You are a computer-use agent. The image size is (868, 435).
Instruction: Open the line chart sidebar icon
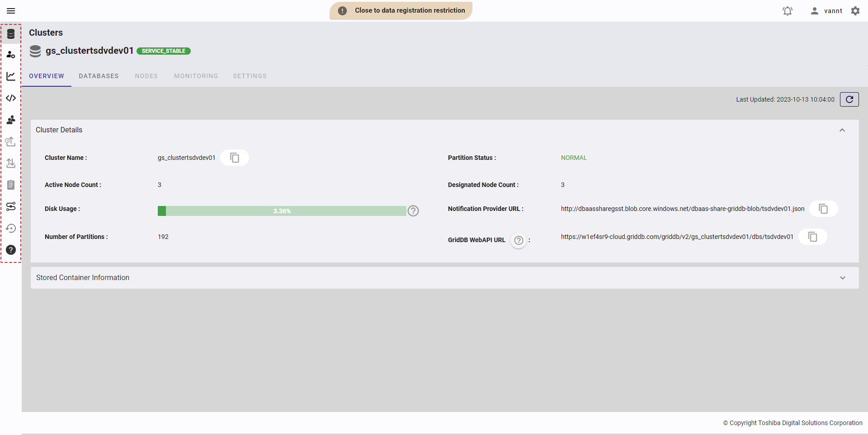point(11,76)
